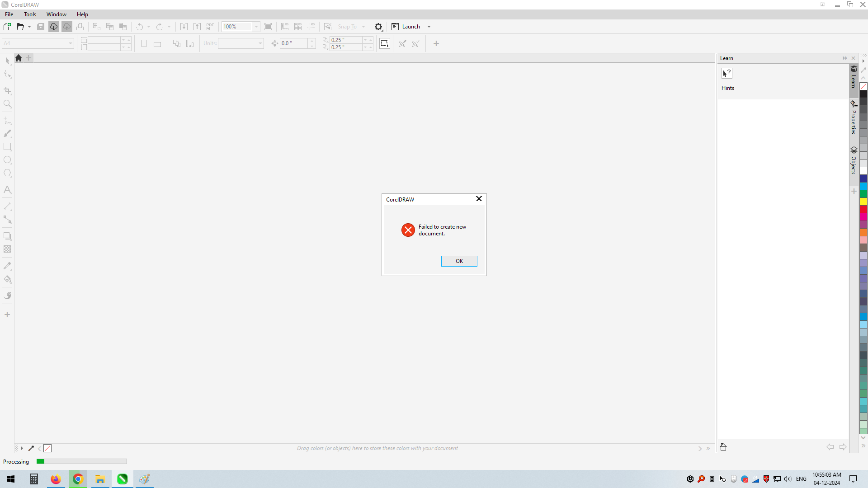This screenshot has width=868, height=488.
Task: Click the Hints icon in Learn panel
Action: [727, 73]
